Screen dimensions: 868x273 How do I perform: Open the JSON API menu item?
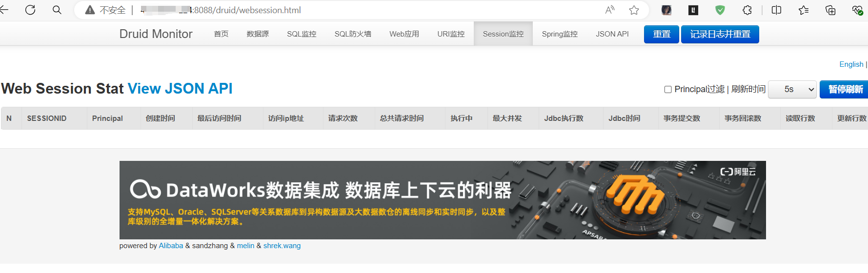click(x=612, y=34)
